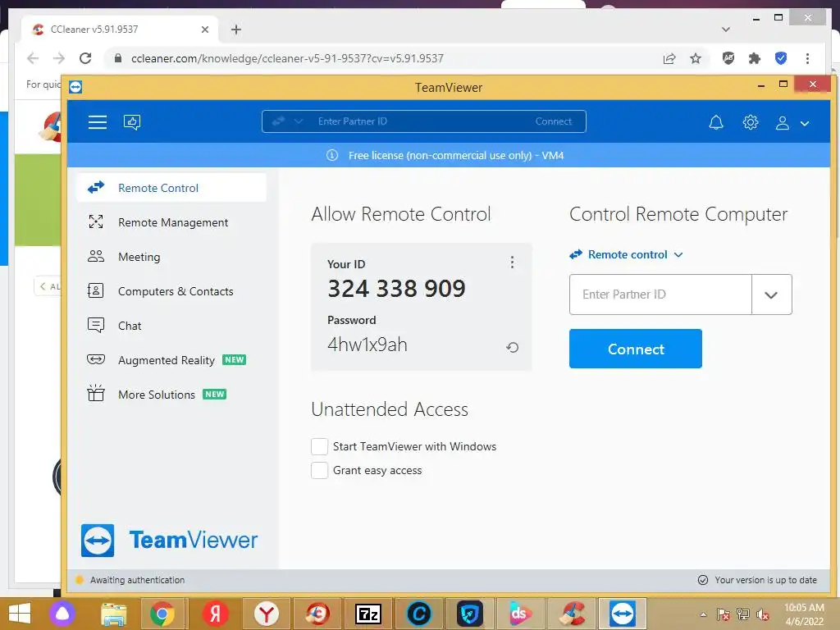Launch Yandex red Я icon in taskbar
This screenshot has width=840, height=630.
point(216,614)
